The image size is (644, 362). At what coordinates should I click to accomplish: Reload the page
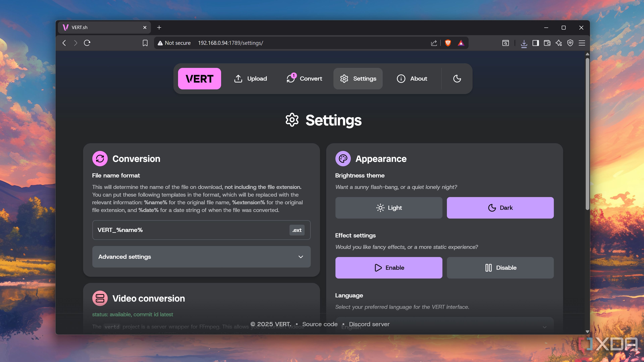[x=87, y=43]
